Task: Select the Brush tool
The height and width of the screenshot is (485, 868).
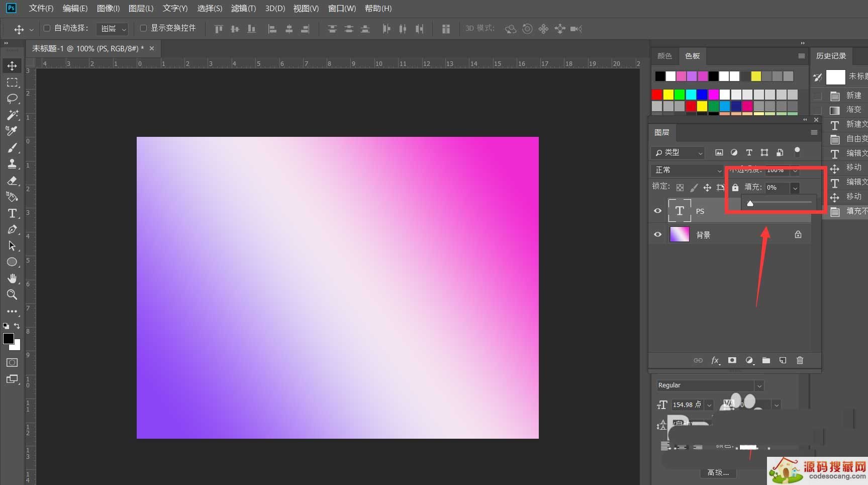Action: pos(12,147)
